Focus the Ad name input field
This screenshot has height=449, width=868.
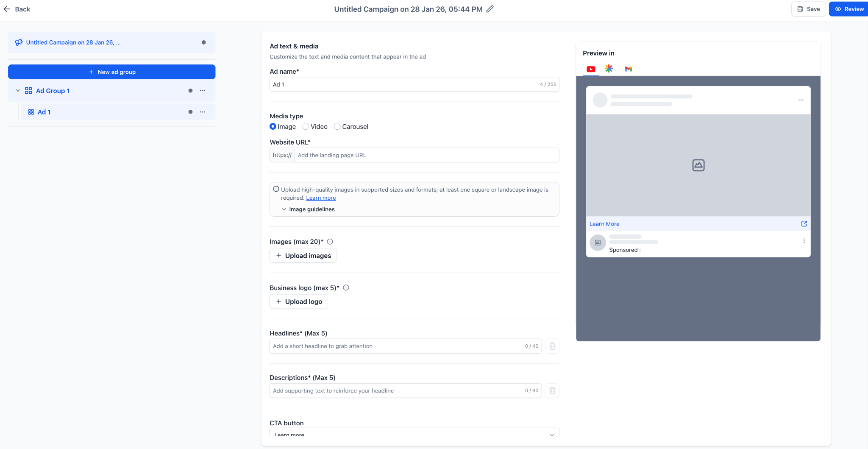[x=415, y=84]
